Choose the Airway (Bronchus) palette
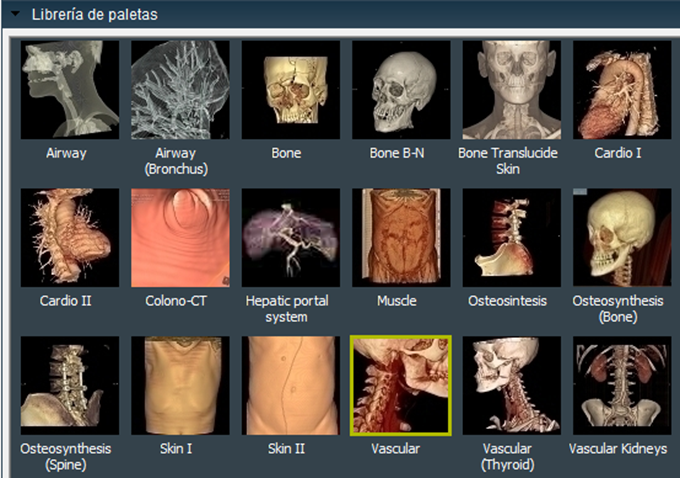Screen dimensions: 680x478 180,90
